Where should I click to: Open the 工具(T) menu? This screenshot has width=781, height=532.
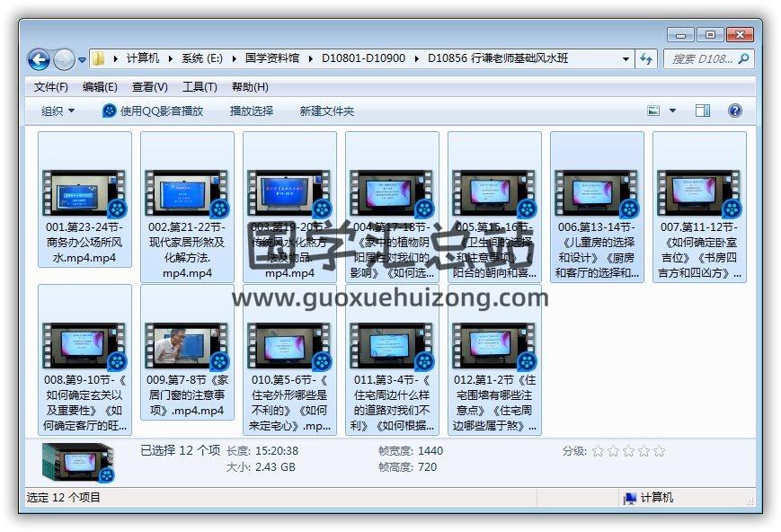coord(199,87)
